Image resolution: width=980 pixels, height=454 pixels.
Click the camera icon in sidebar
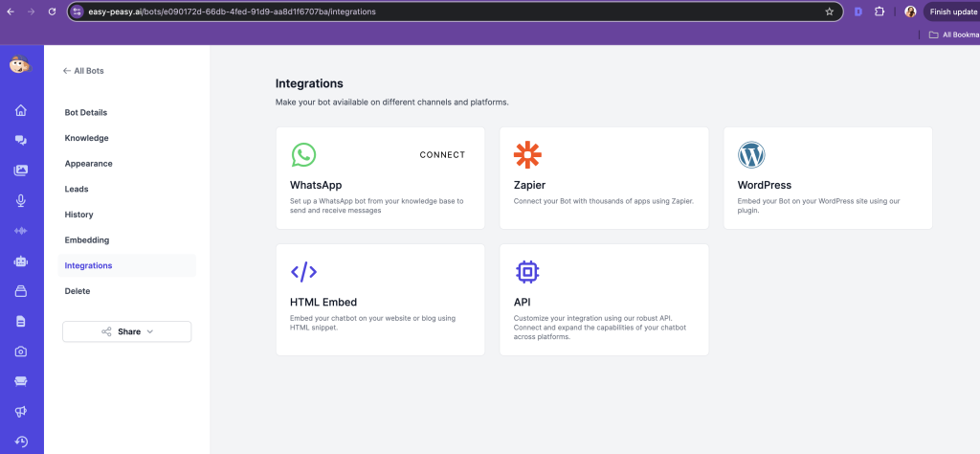[x=21, y=352]
